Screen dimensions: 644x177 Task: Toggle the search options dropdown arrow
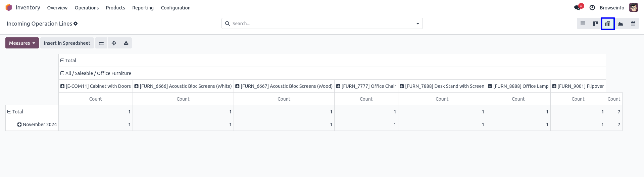(418, 24)
